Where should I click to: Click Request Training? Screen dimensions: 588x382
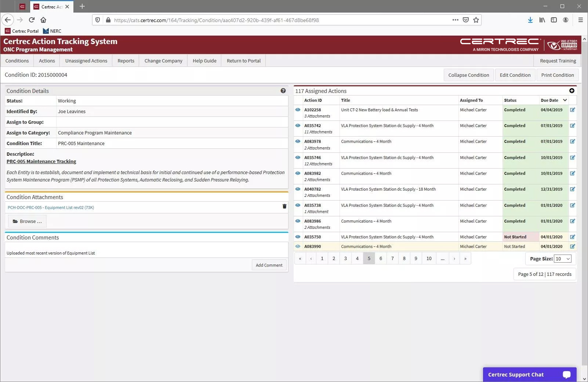point(558,61)
